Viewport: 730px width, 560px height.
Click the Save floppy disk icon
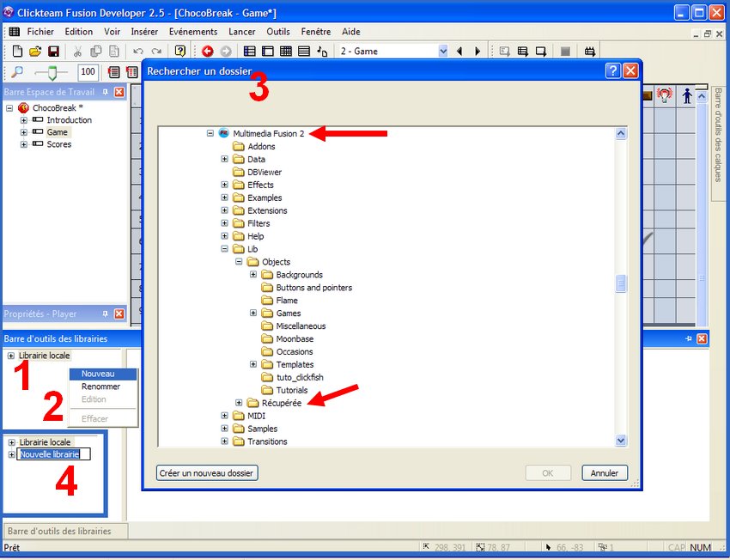pos(53,52)
